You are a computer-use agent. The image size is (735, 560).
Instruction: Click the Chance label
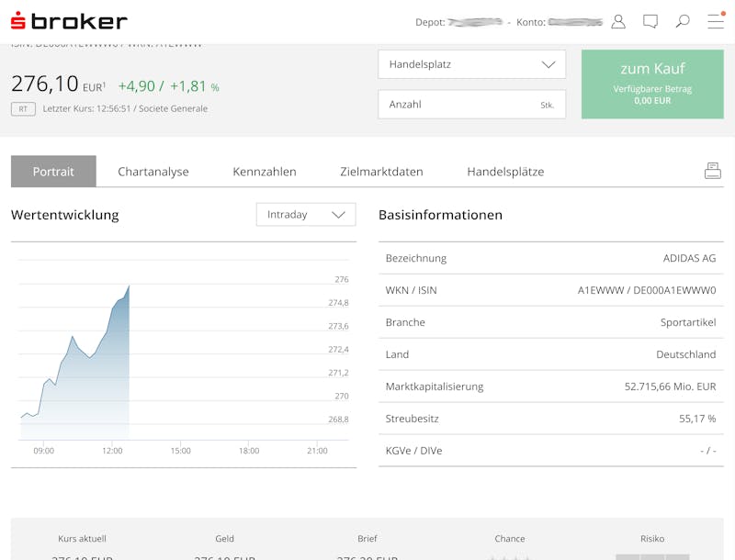click(510, 539)
